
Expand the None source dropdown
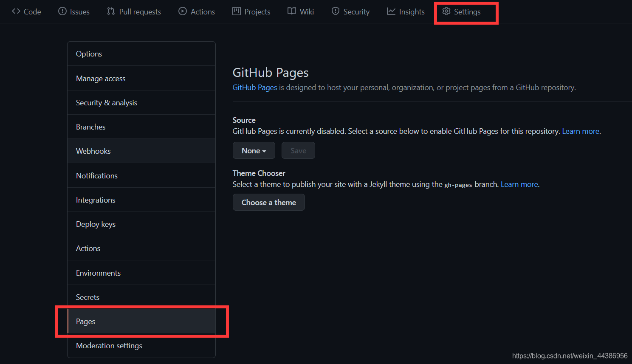click(x=254, y=150)
